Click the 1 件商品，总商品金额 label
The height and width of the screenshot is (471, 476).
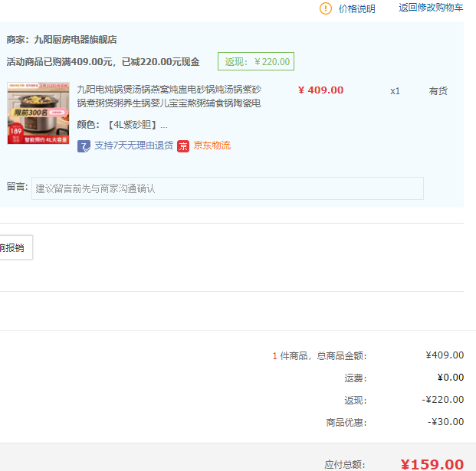(320, 355)
